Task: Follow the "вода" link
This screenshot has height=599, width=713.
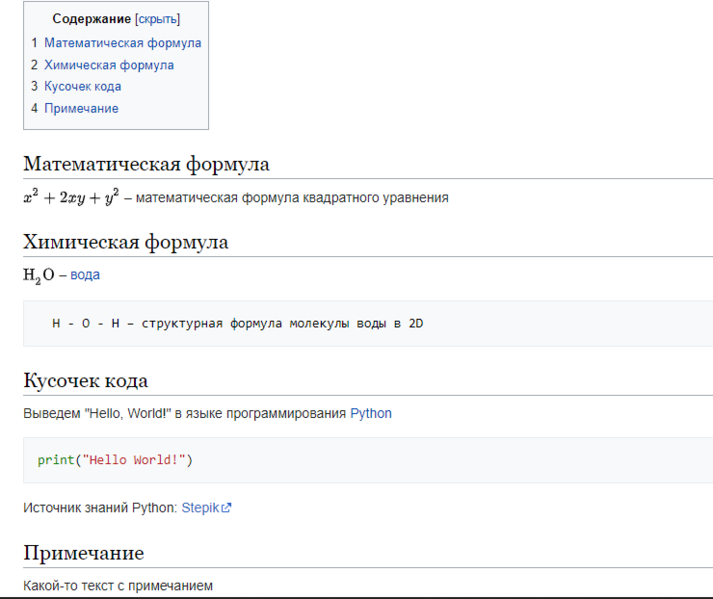Action: (x=85, y=274)
